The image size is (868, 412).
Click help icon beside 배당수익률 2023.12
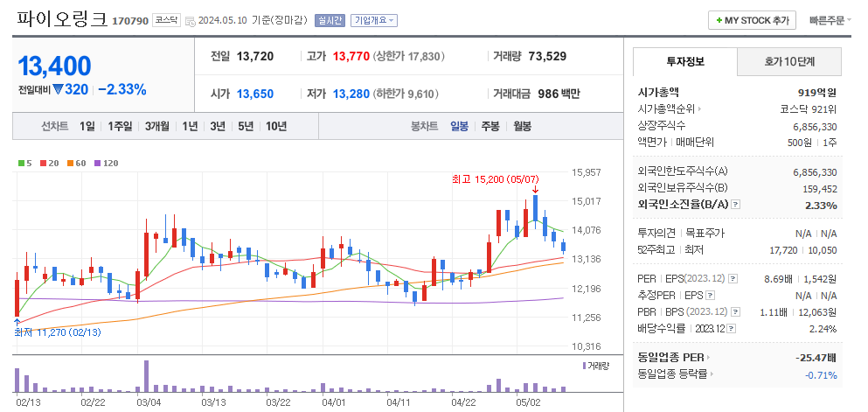732,329
